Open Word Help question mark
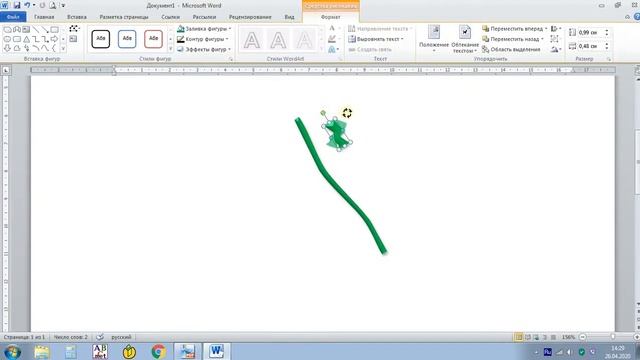This screenshot has width=640, height=360. click(636, 17)
